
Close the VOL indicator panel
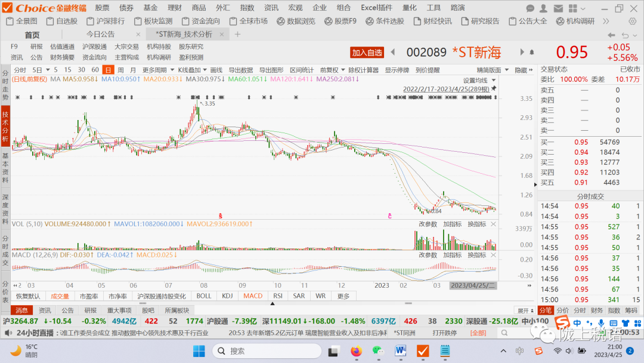point(493,224)
